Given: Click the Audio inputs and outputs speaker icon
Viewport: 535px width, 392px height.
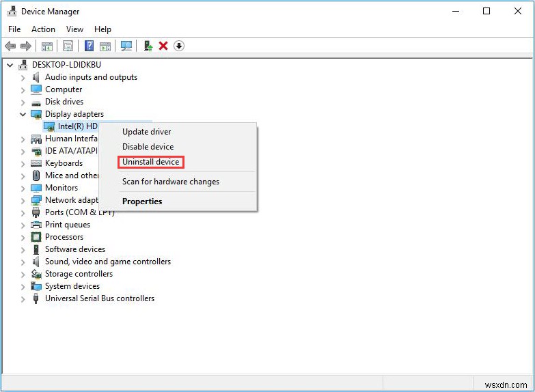Looking at the screenshot, I should click(x=36, y=77).
